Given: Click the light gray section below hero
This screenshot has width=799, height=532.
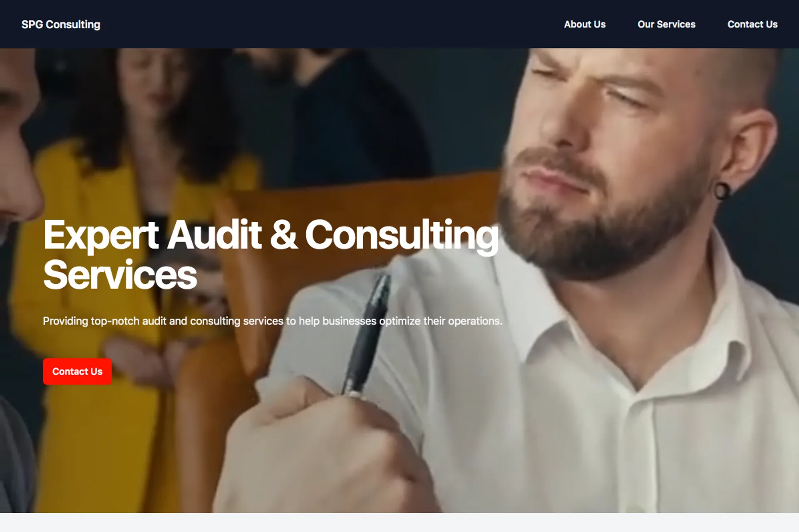Looking at the screenshot, I should (x=399, y=522).
